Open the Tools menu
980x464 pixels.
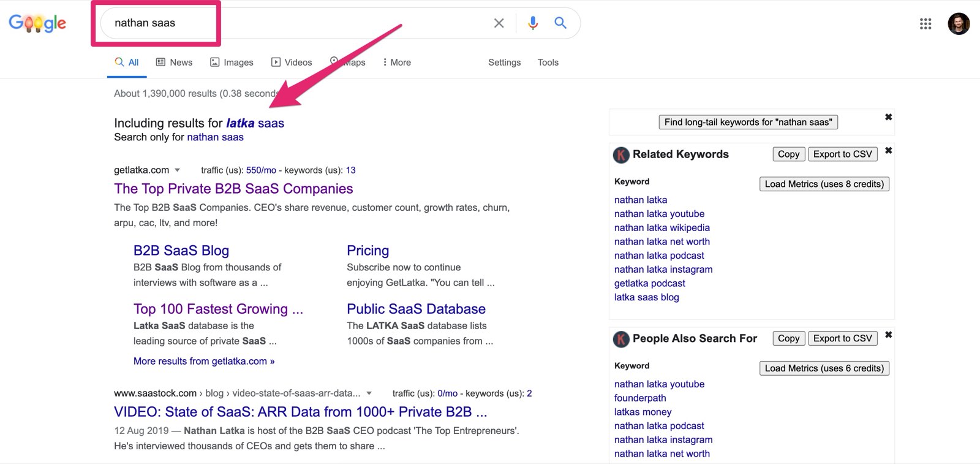pyautogui.click(x=548, y=63)
